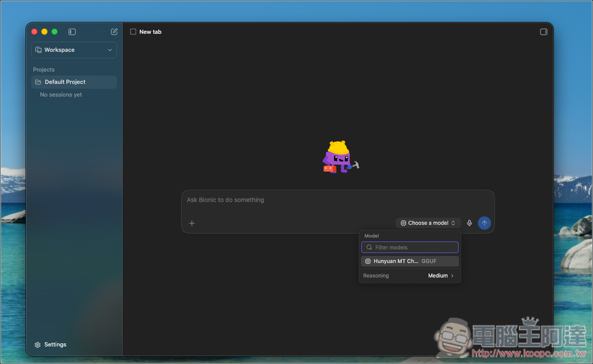Focus the Filter models search field
The image size is (593, 364).
[x=410, y=247]
